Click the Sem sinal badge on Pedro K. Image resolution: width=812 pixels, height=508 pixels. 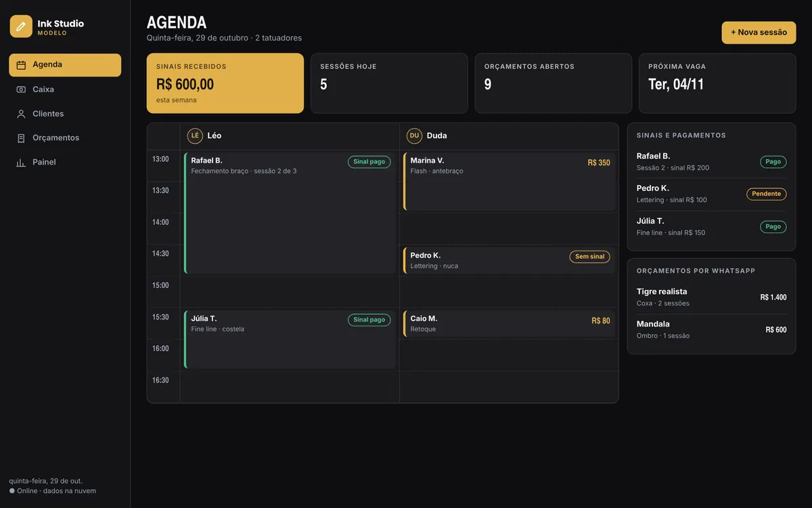[590, 257]
